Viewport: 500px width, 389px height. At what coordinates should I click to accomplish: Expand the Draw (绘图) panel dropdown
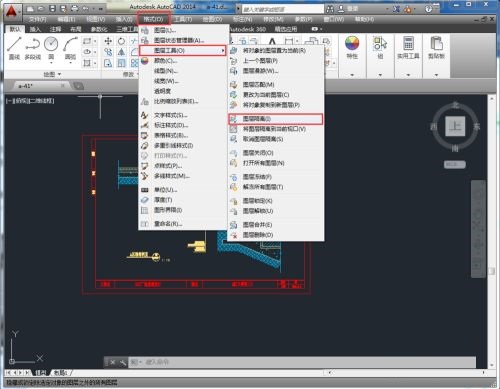tap(52, 74)
